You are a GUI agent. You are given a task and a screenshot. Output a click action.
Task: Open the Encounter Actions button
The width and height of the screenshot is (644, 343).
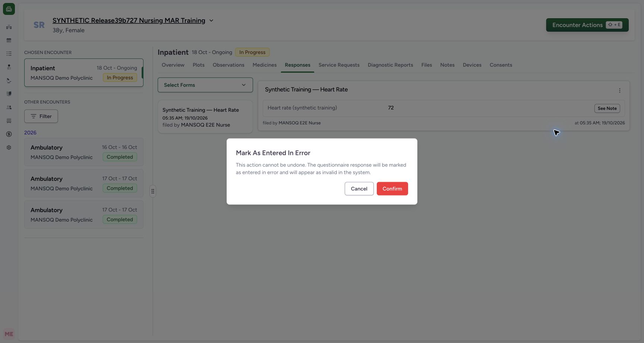(x=587, y=25)
